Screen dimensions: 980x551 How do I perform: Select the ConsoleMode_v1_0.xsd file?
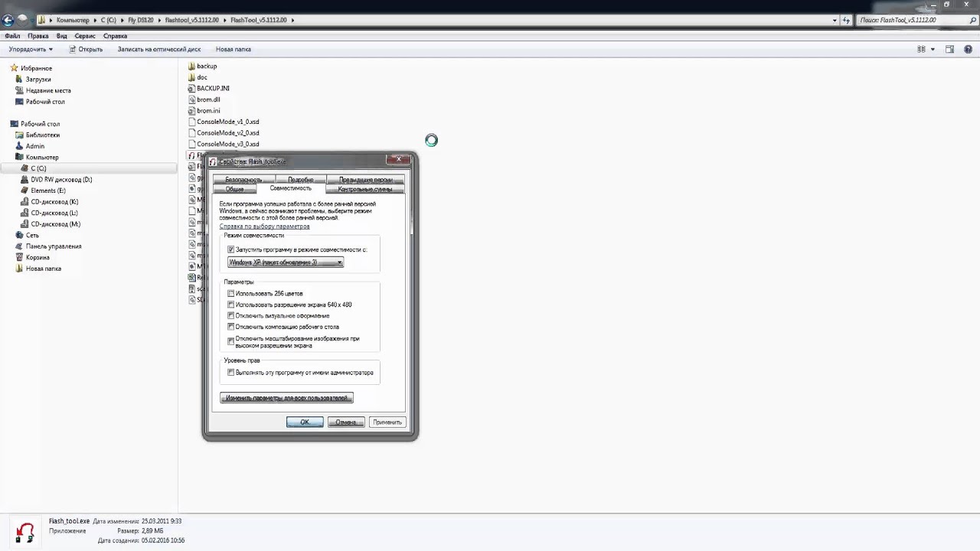[223, 122]
